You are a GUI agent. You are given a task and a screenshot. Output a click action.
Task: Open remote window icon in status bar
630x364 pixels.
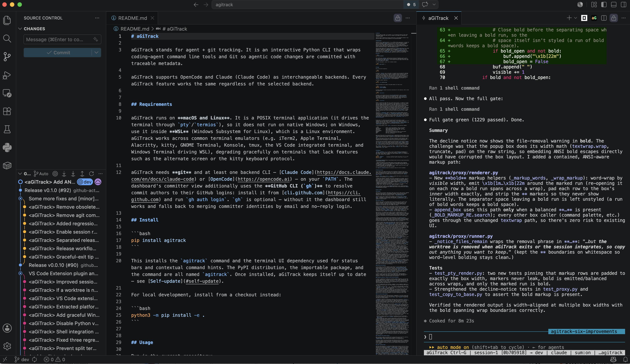pos(5,359)
